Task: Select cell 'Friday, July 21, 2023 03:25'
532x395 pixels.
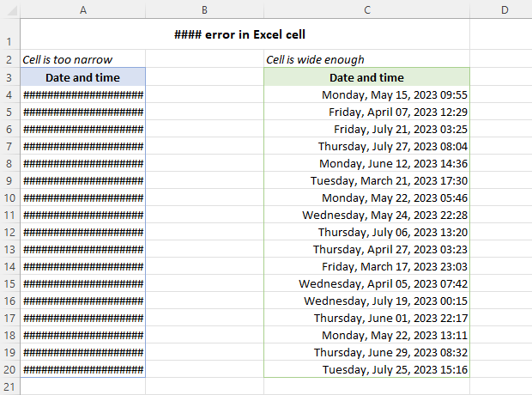Action: (x=366, y=129)
